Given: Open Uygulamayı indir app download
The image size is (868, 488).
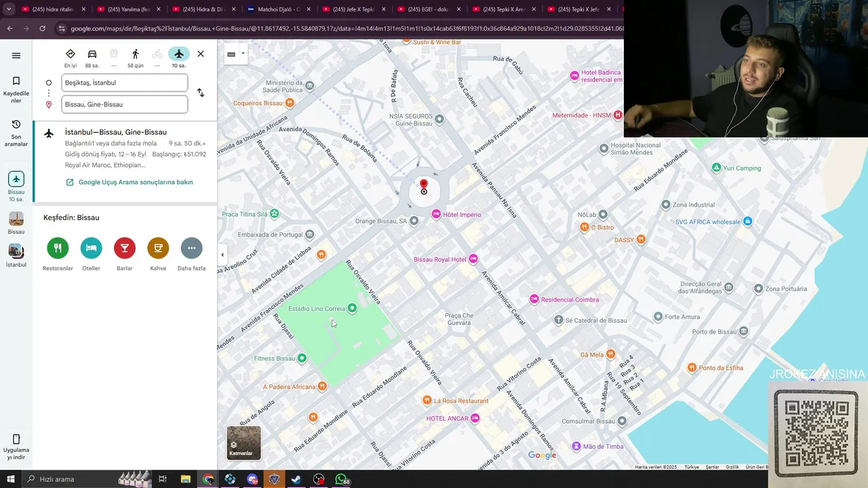Looking at the screenshot, I should (x=16, y=447).
